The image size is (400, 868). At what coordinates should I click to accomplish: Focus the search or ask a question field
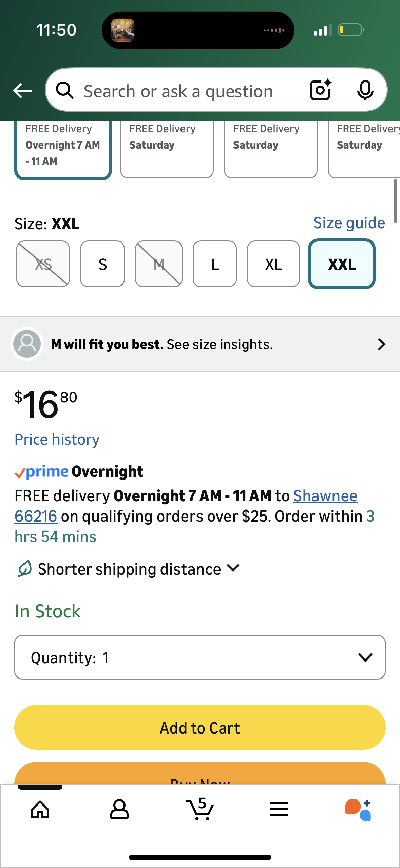(x=178, y=91)
